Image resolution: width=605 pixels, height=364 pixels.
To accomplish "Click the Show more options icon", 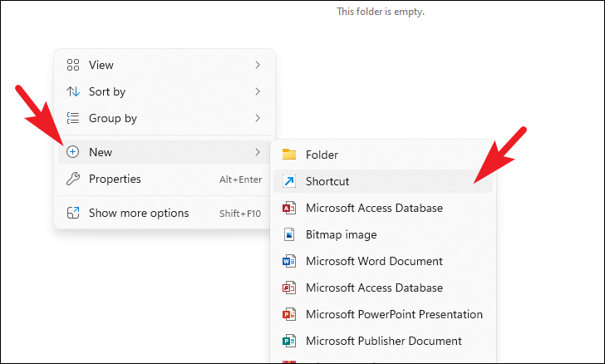I will 72,213.
